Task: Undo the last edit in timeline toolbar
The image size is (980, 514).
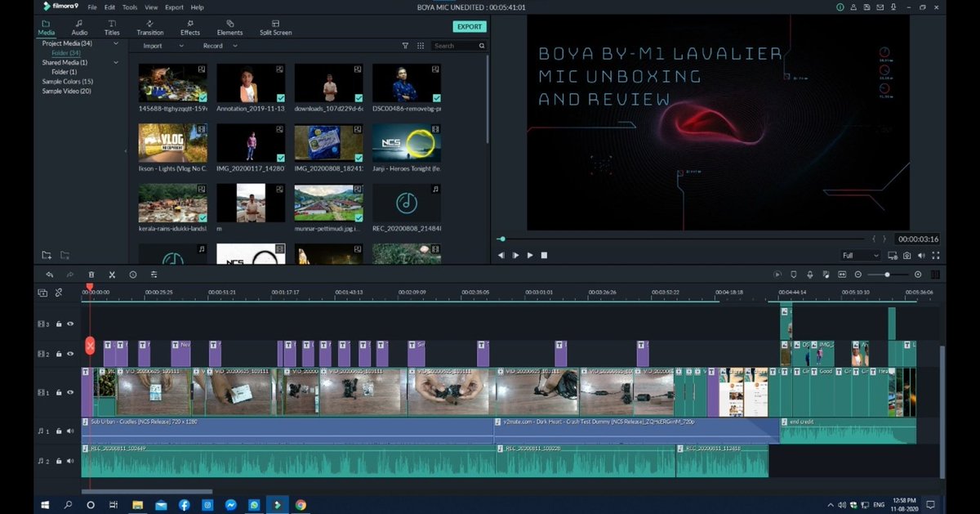Action: [x=50, y=275]
